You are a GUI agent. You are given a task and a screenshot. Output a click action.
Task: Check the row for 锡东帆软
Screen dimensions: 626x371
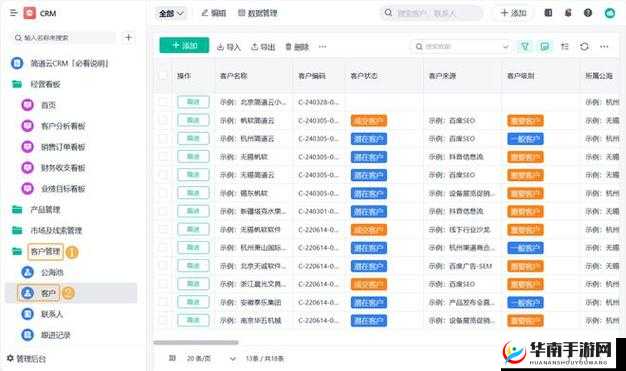pyautogui.click(x=163, y=193)
